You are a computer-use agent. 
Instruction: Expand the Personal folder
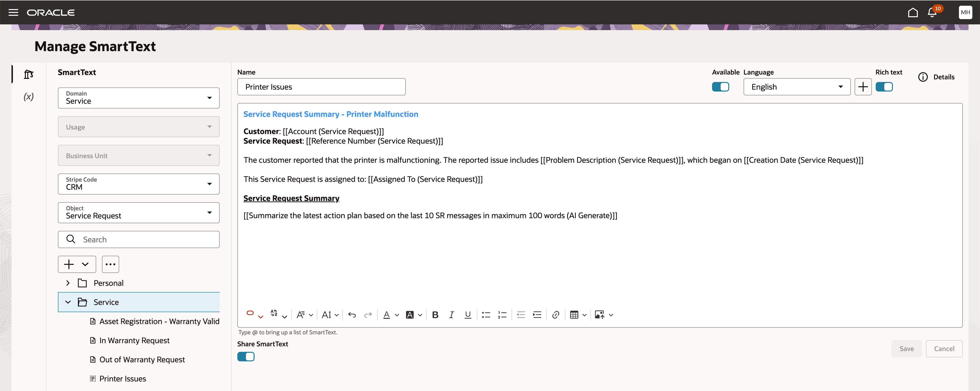click(68, 283)
